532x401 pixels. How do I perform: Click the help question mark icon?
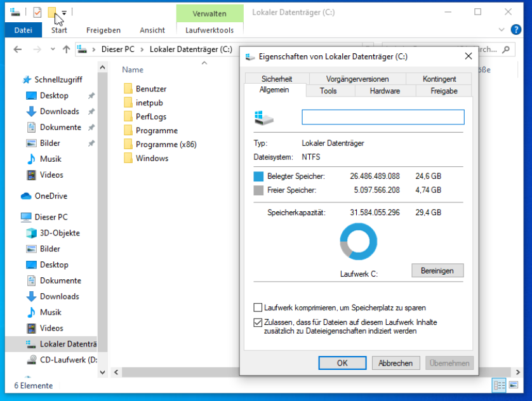point(519,30)
